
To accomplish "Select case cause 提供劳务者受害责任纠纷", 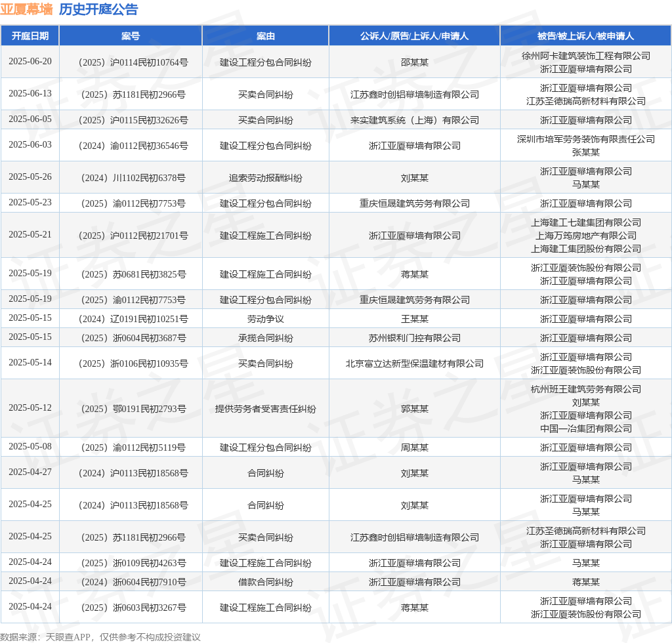I will pos(266,409).
